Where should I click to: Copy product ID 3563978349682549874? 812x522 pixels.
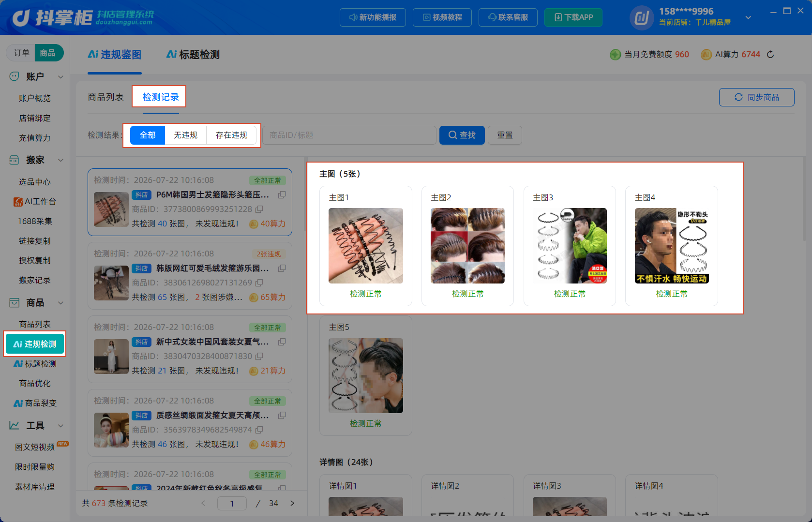259,430
